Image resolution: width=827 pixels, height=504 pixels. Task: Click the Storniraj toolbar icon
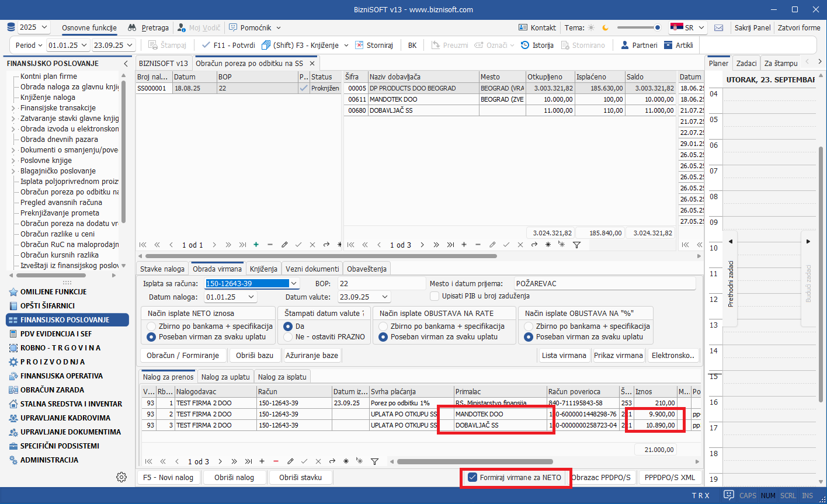(x=360, y=45)
